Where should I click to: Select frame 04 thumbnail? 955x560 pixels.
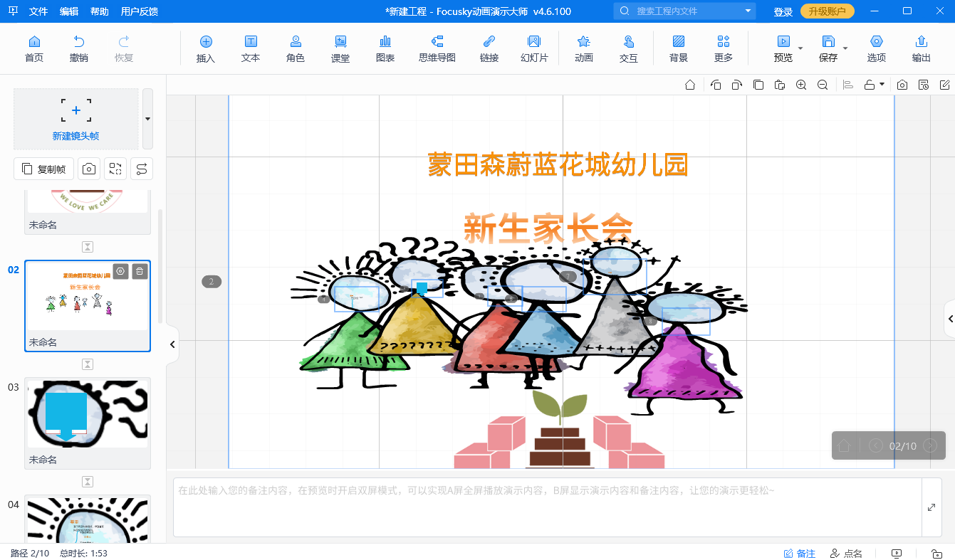[x=88, y=519]
